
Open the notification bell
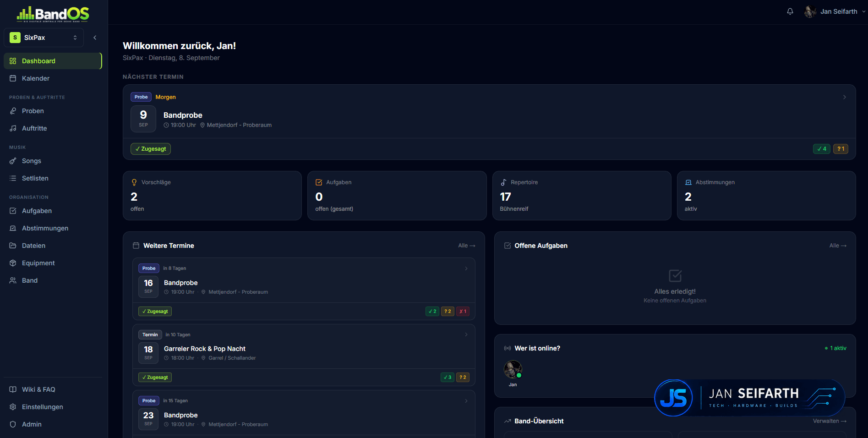[790, 11]
